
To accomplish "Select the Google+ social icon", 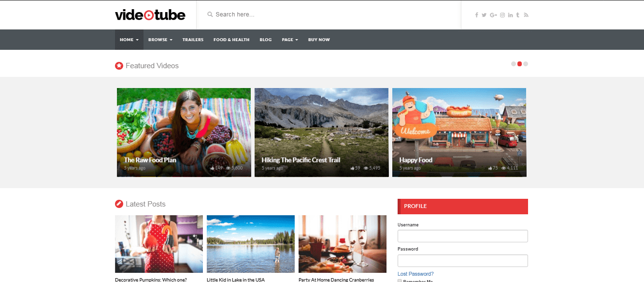I will click(x=493, y=15).
